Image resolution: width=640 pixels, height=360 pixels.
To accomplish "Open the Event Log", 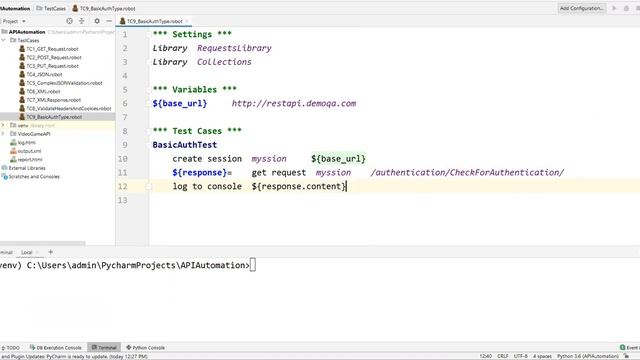I will [x=629, y=348].
